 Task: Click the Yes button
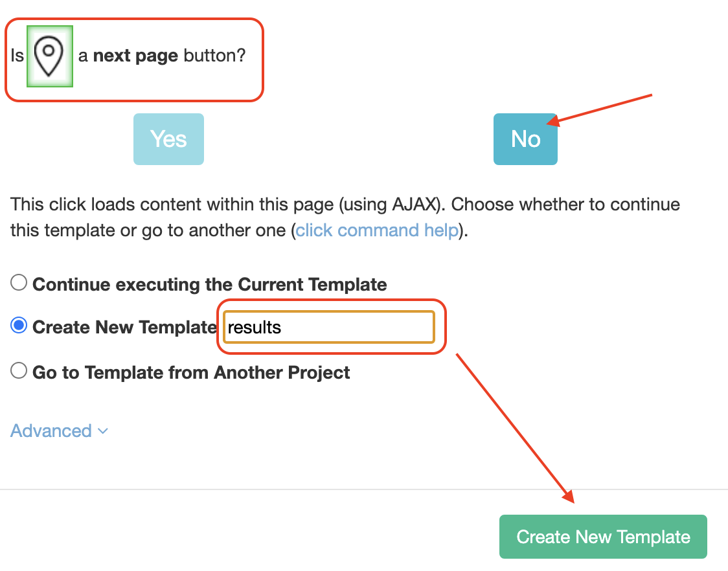click(168, 139)
